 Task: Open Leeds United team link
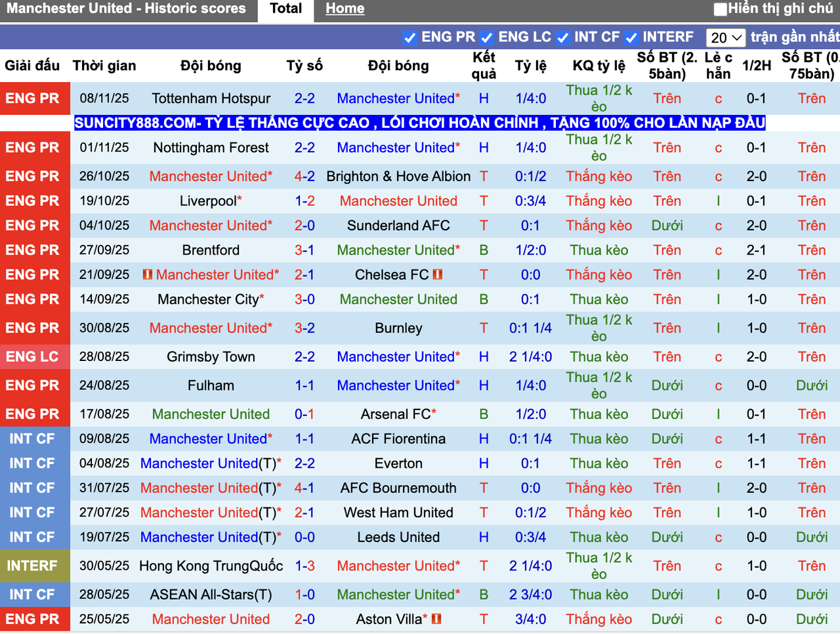coord(398,538)
